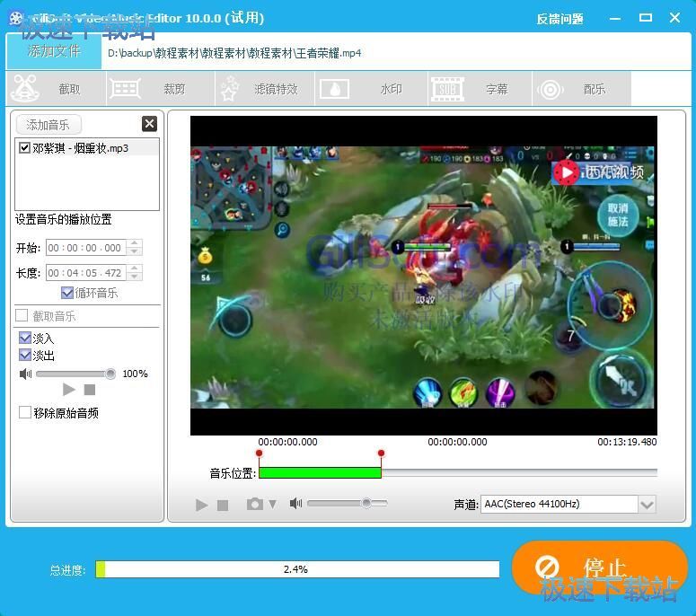Image resolution: width=696 pixels, height=616 pixels.
Task: Increase the 长度 length with up arrow
Action: pyautogui.click(x=135, y=268)
